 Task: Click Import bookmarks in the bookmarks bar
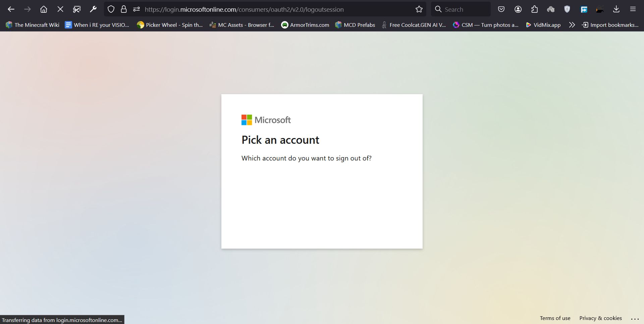[610, 25]
